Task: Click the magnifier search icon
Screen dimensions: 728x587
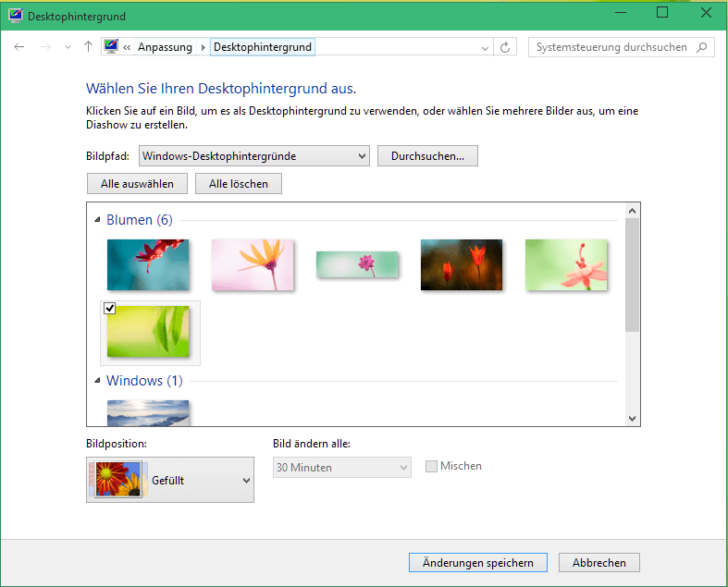Action: [702, 47]
